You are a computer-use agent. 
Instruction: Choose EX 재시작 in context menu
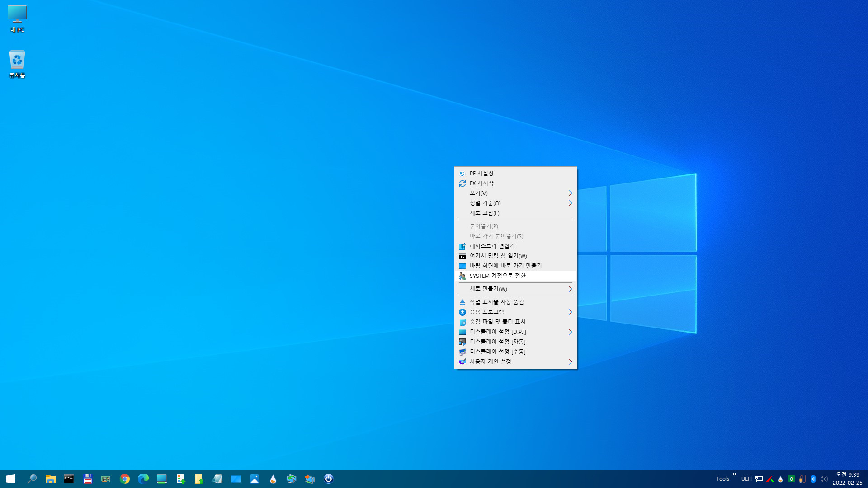[515, 183]
